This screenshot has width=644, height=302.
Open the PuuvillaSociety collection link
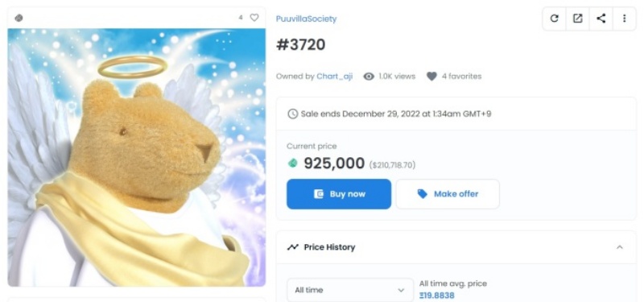[307, 19]
